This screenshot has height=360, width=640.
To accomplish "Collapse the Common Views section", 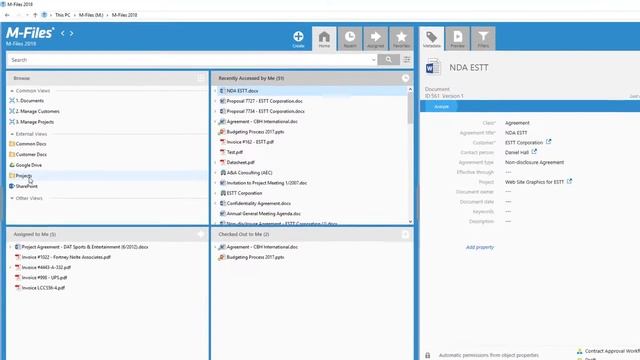I will pyautogui.click(x=12, y=91).
